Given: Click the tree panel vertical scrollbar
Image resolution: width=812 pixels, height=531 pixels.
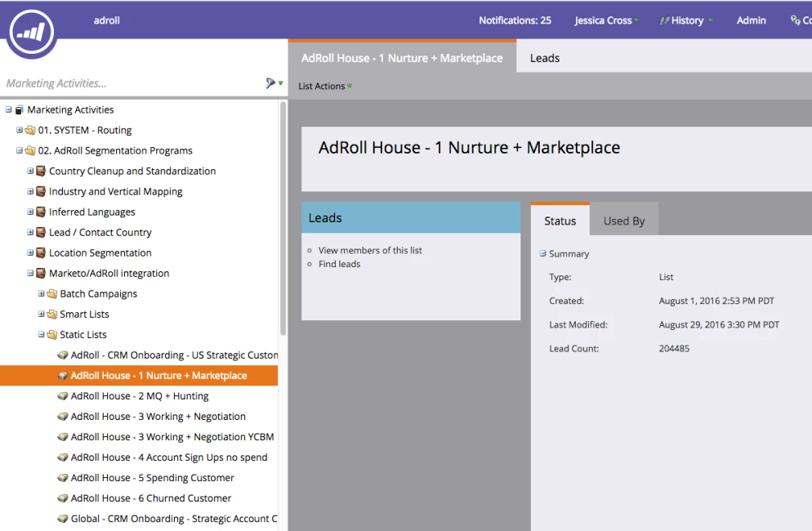Looking at the screenshot, I should pyautogui.click(x=283, y=219).
